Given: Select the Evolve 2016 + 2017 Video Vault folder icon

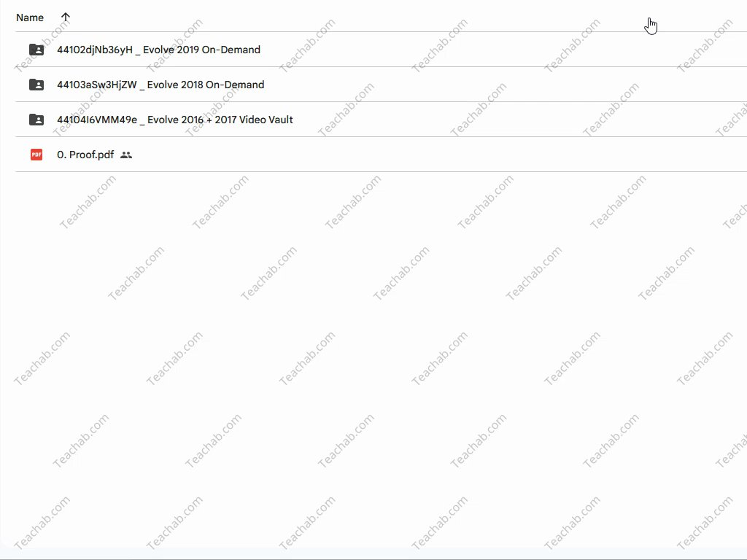Looking at the screenshot, I should coord(36,120).
